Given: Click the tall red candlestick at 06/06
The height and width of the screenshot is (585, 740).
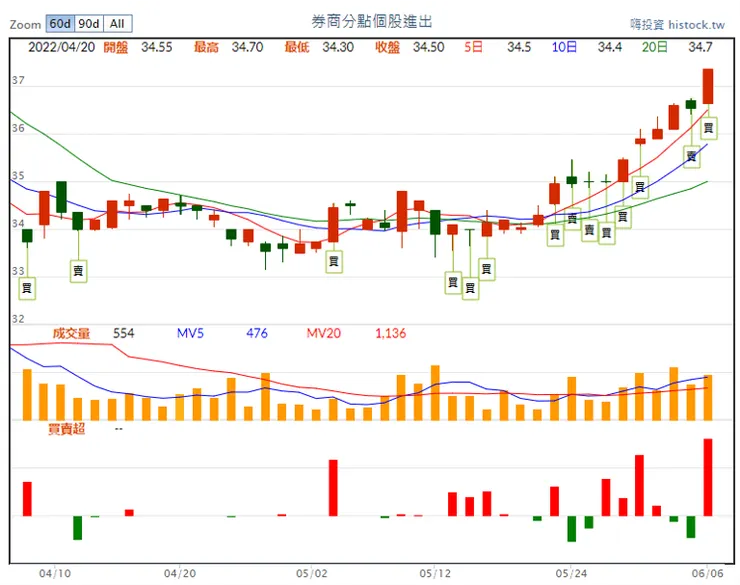Looking at the screenshot, I should (708, 86).
